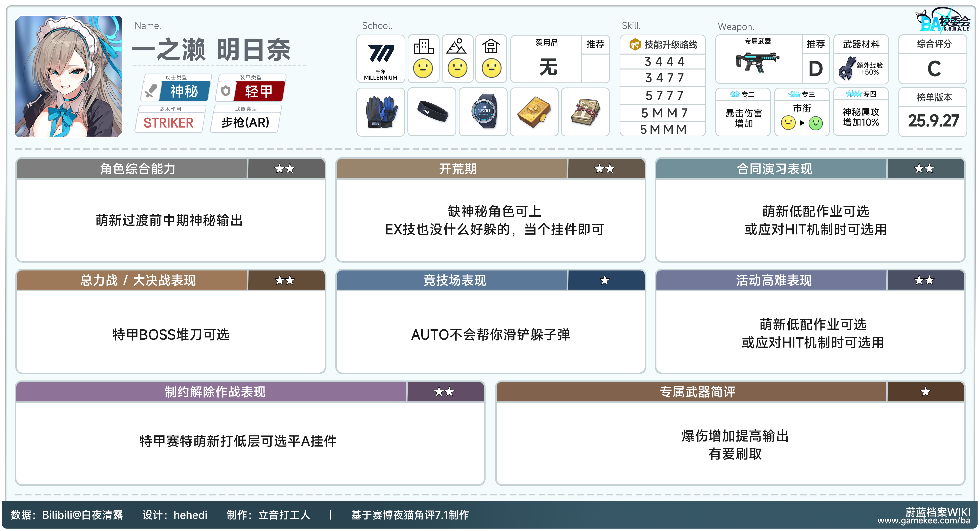The image size is (980, 531).
Task: Click the outdoor mountain terrain icon
Action: coord(457,47)
